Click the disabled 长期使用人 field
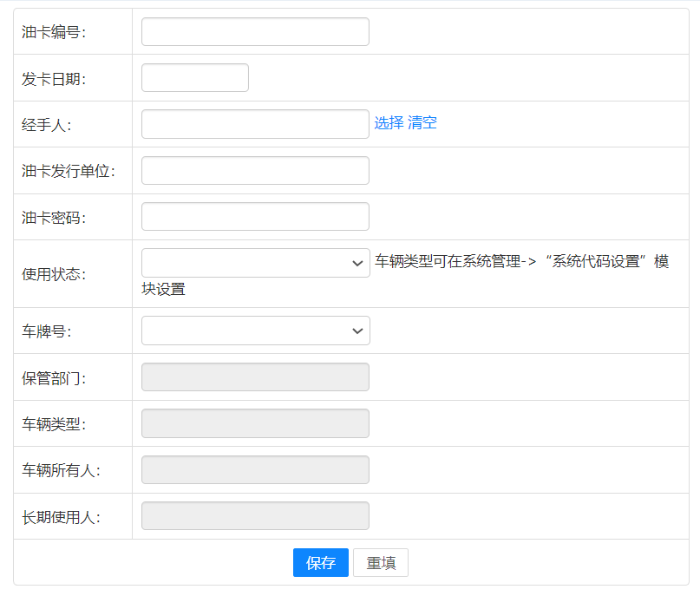Image resolution: width=700 pixels, height=609 pixels. 255,516
